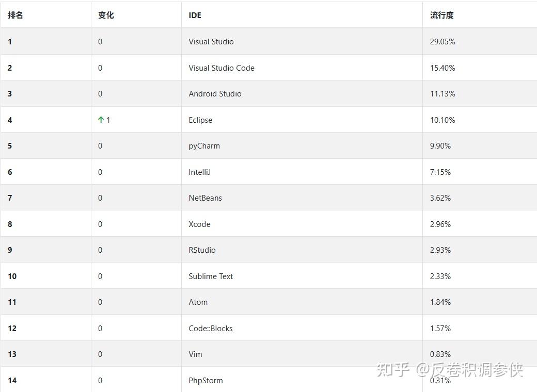The width and height of the screenshot is (537, 392).
Task: Click the 流行度 column header
Action: pos(441,15)
